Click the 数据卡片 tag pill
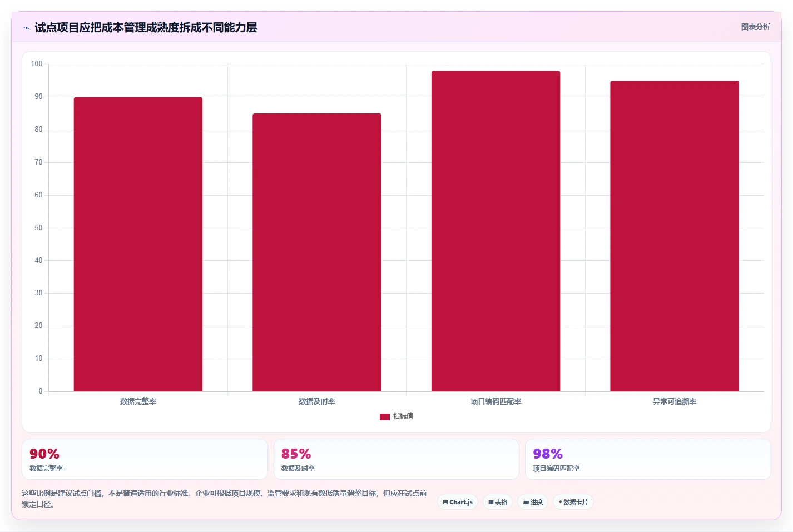Viewport: 793px width, 532px height. click(x=573, y=502)
